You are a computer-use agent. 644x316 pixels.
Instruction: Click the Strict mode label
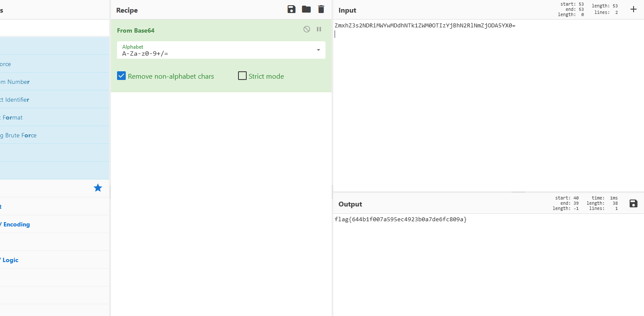266,76
